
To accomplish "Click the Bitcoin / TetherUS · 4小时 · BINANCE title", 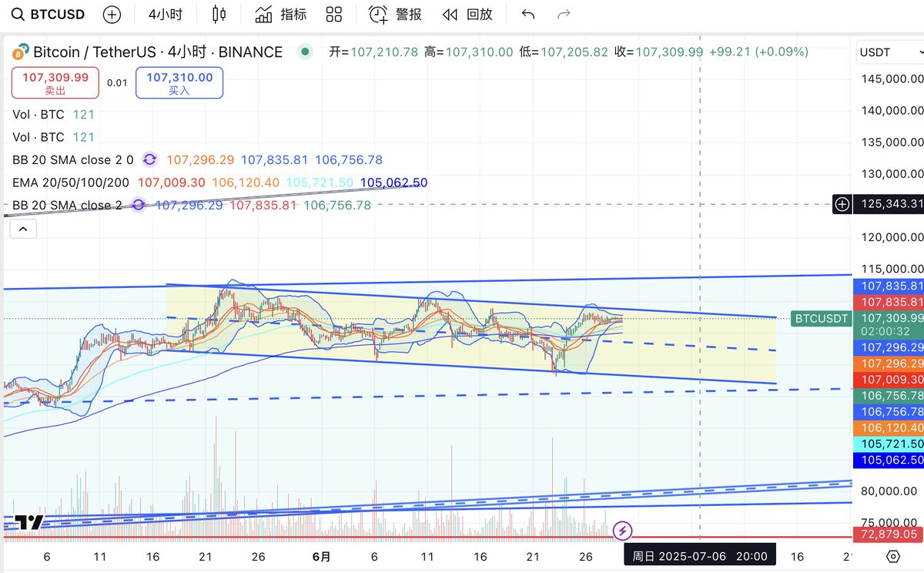I will point(158,52).
